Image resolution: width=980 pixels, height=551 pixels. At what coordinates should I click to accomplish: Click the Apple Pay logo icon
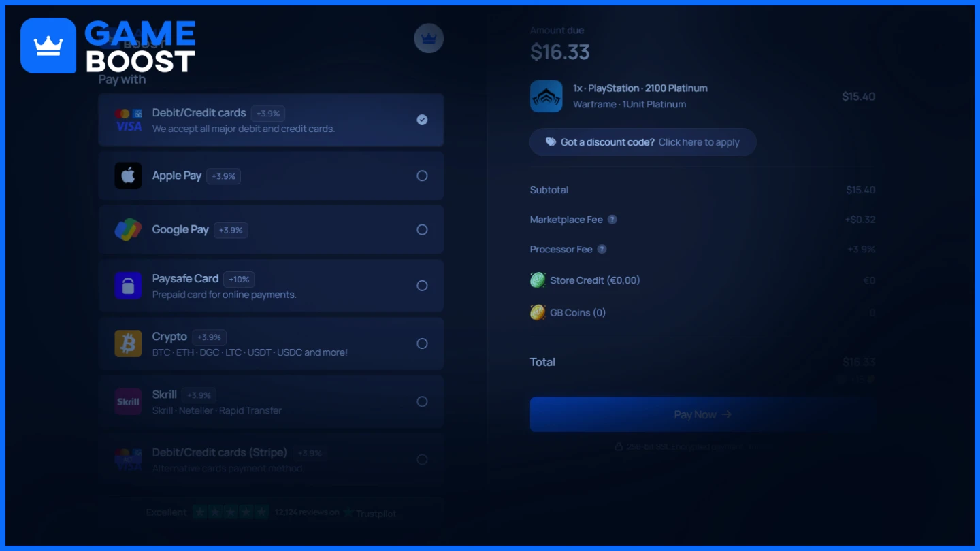tap(128, 176)
